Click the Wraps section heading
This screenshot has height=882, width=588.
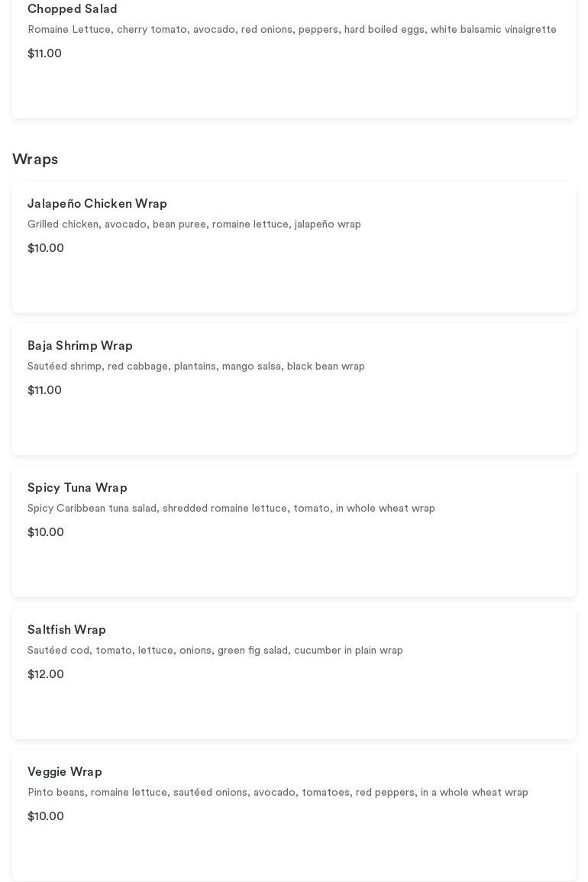coord(35,160)
